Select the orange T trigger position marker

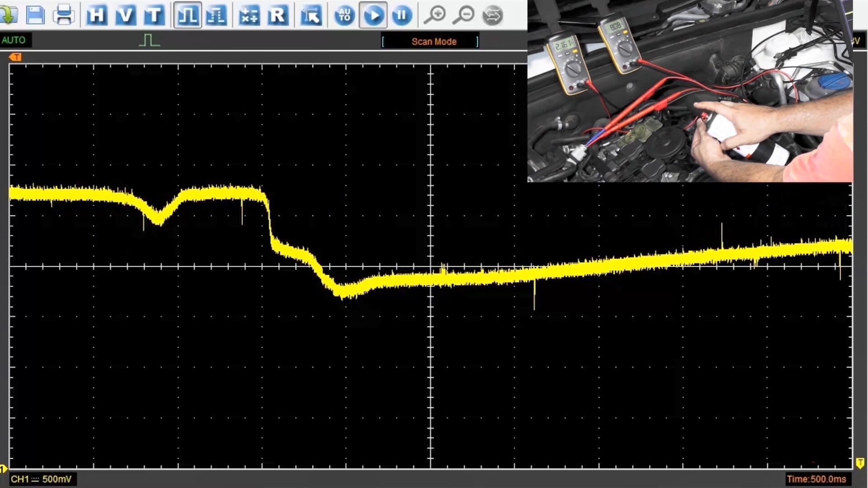(x=15, y=57)
